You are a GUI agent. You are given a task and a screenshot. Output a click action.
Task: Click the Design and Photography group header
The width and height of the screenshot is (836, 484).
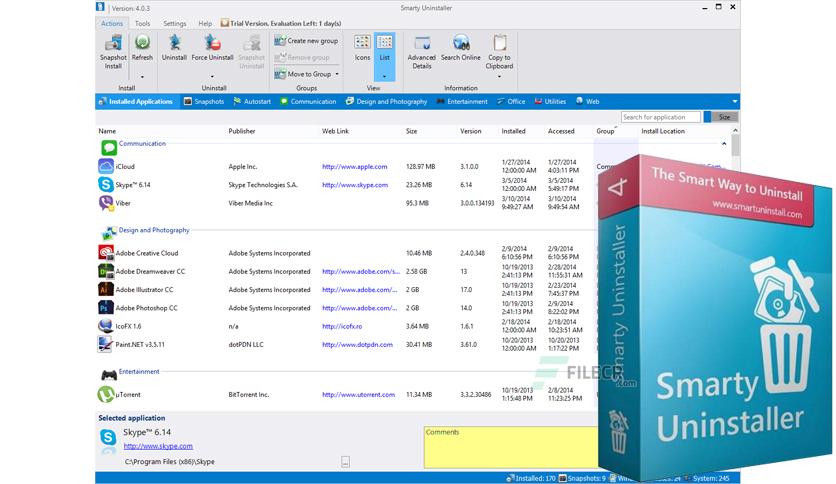tap(154, 230)
